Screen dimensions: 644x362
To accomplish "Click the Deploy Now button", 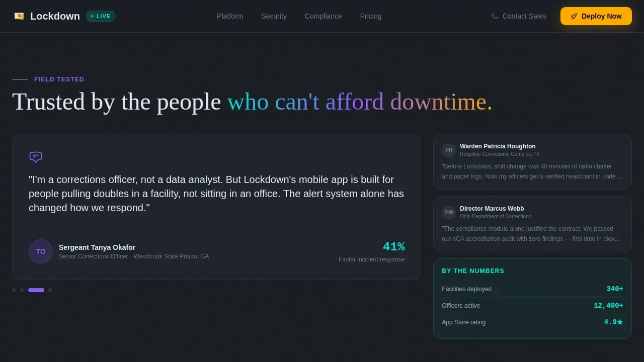I will (596, 16).
